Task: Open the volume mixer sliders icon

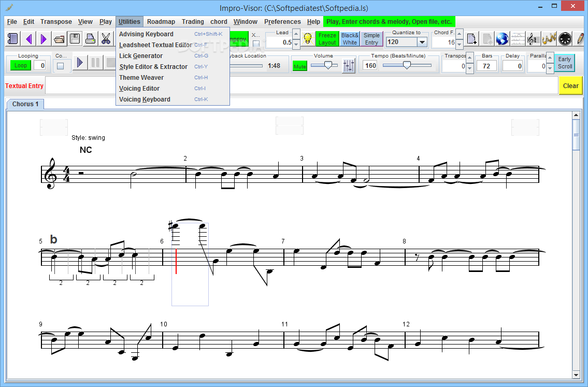Action: point(349,66)
